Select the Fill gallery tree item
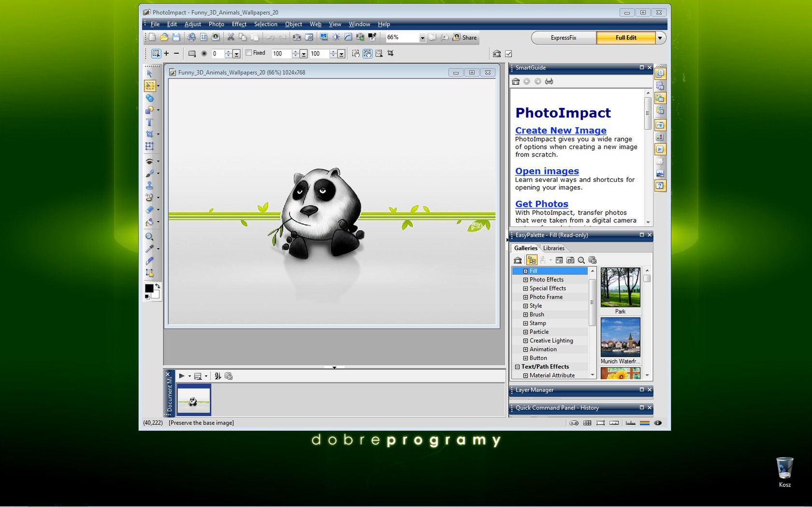812x507 pixels. 533,271
